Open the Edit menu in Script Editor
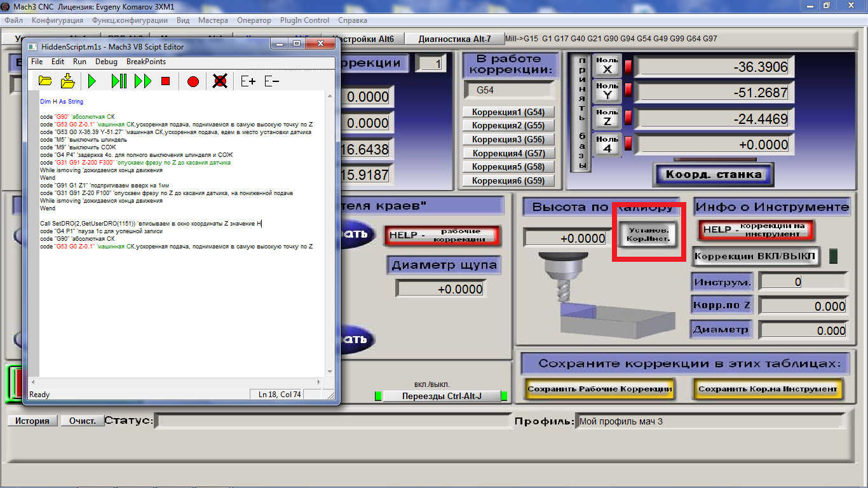The width and height of the screenshot is (868, 488). pyautogui.click(x=58, y=62)
